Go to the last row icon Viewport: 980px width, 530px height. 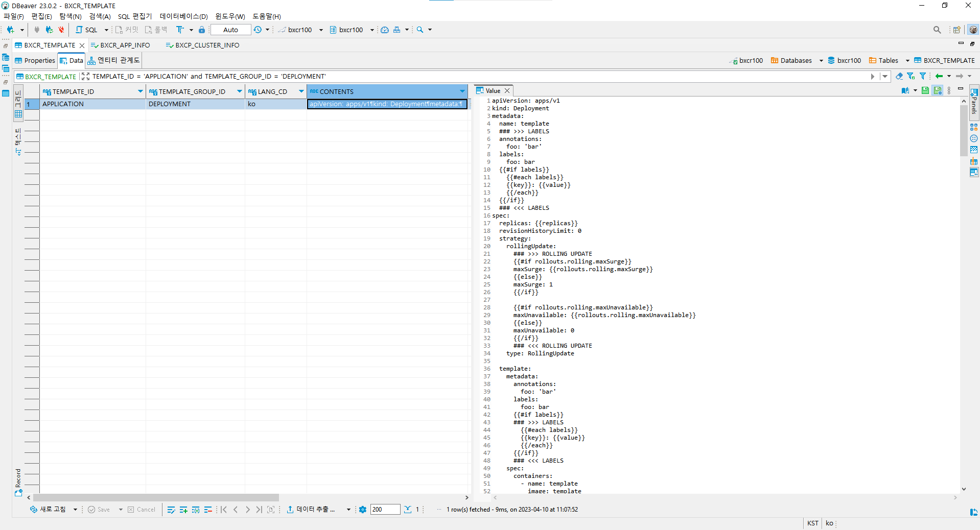(259, 510)
